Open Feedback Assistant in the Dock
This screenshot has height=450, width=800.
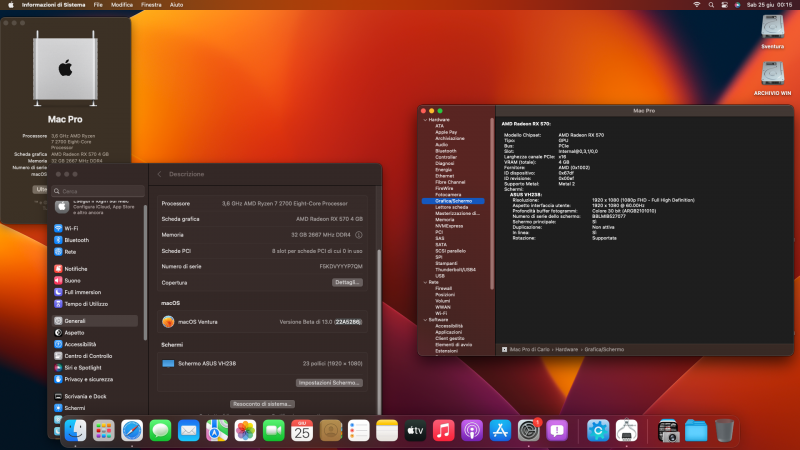(x=557, y=431)
